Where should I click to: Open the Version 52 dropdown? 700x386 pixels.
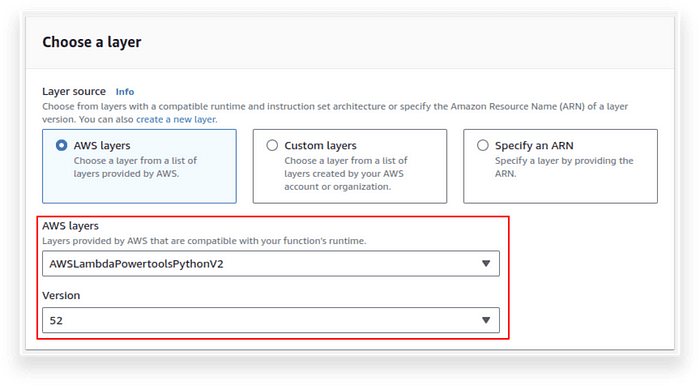coord(271,320)
